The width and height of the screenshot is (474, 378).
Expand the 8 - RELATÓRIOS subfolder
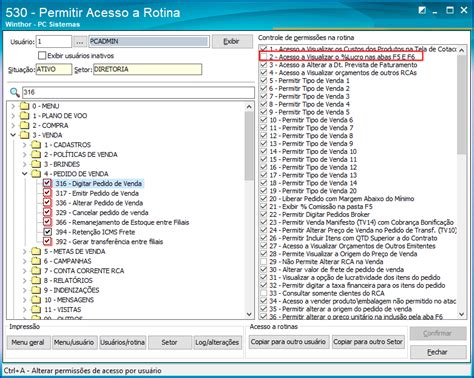pos(25,281)
